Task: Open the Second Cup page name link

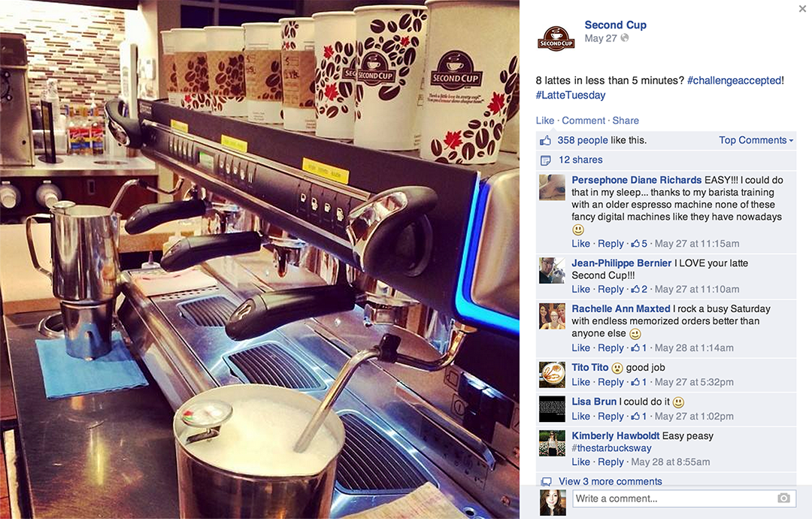Action: tap(615, 25)
